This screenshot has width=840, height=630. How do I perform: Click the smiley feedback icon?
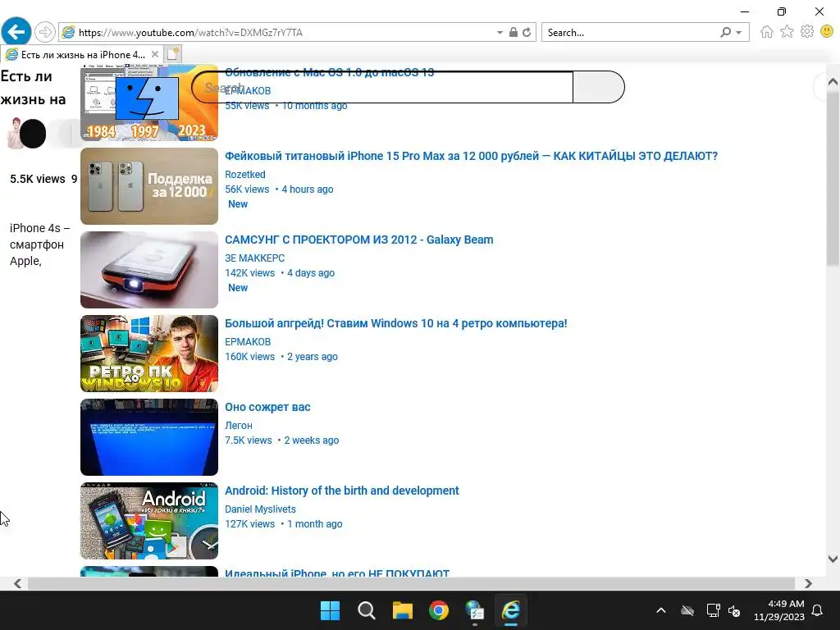click(x=827, y=32)
